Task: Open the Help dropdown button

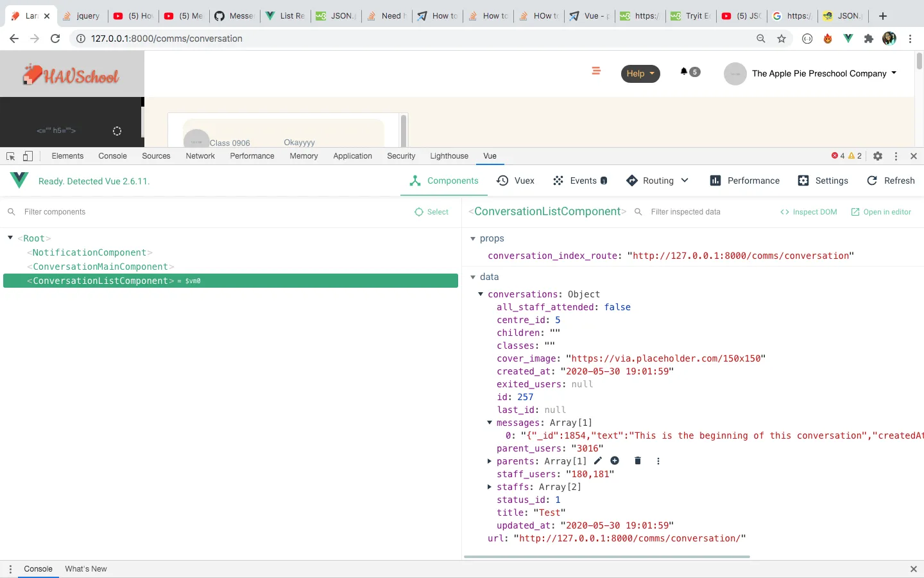Action: 640,73
